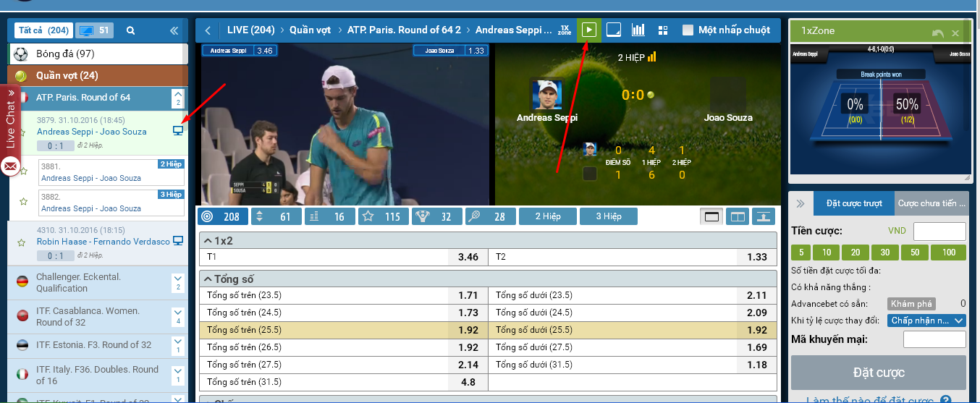Choose the quick stake 50 button

915,253
